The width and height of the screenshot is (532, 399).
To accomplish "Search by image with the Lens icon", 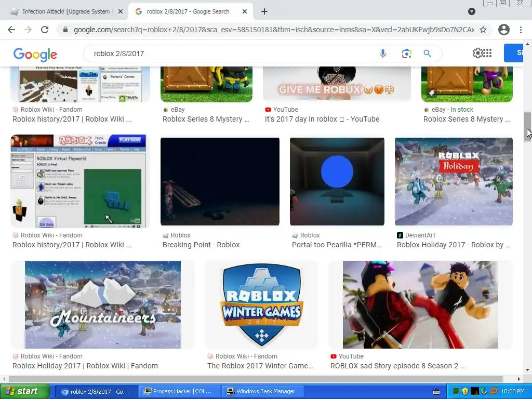I will pyautogui.click(x=406, y=54).
